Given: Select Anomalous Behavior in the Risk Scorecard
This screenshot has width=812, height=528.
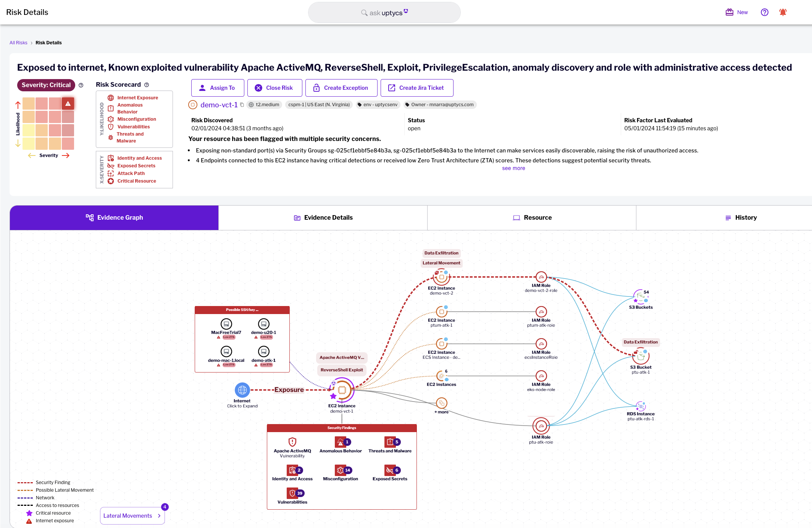Looking at the screenshot, I should point(110,108).
